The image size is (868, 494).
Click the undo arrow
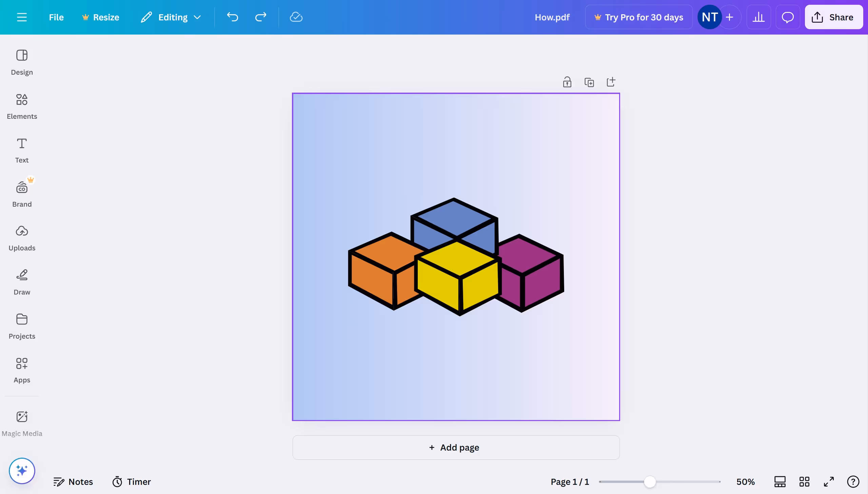click(x=233, y=17)
